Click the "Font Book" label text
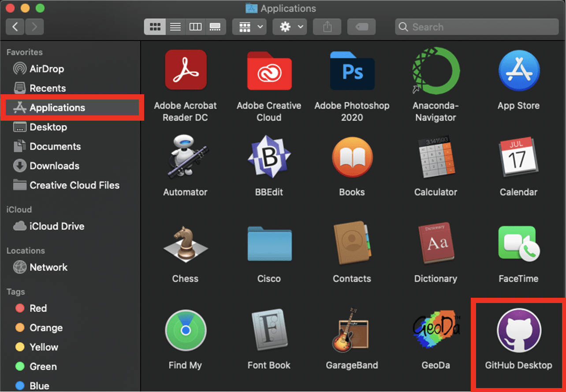This screenshot has height=392, width=566. 269,365
